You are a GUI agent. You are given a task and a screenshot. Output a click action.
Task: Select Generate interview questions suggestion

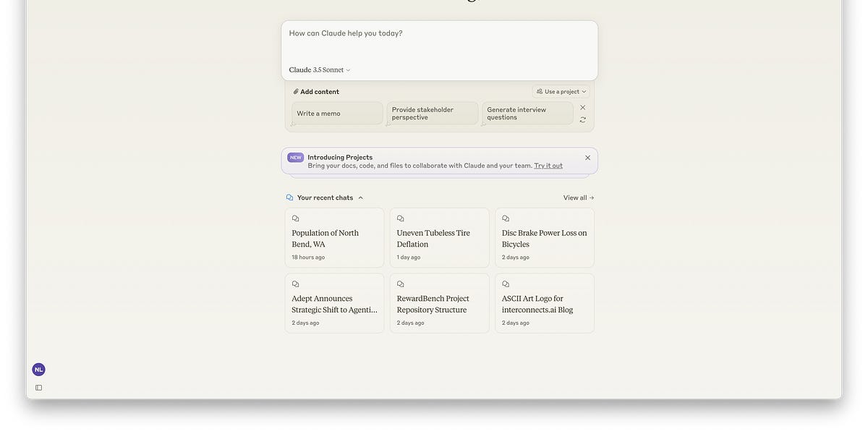pos(527,114)
